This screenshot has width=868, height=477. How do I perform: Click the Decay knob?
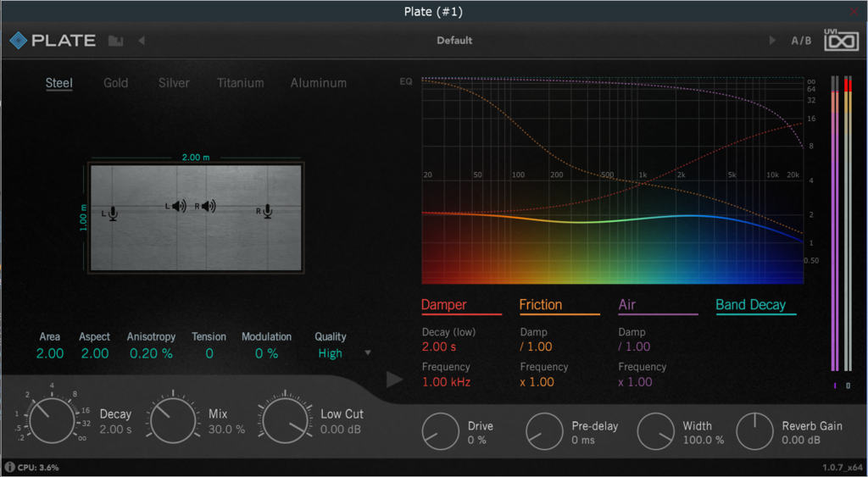pyautogui.click(x=51, y=420)
